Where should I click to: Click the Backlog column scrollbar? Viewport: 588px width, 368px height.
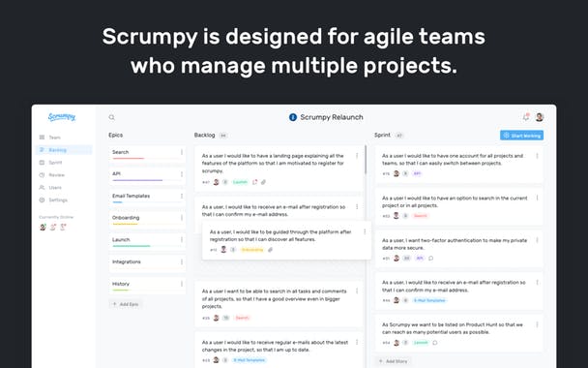click(x=366, y=160)
